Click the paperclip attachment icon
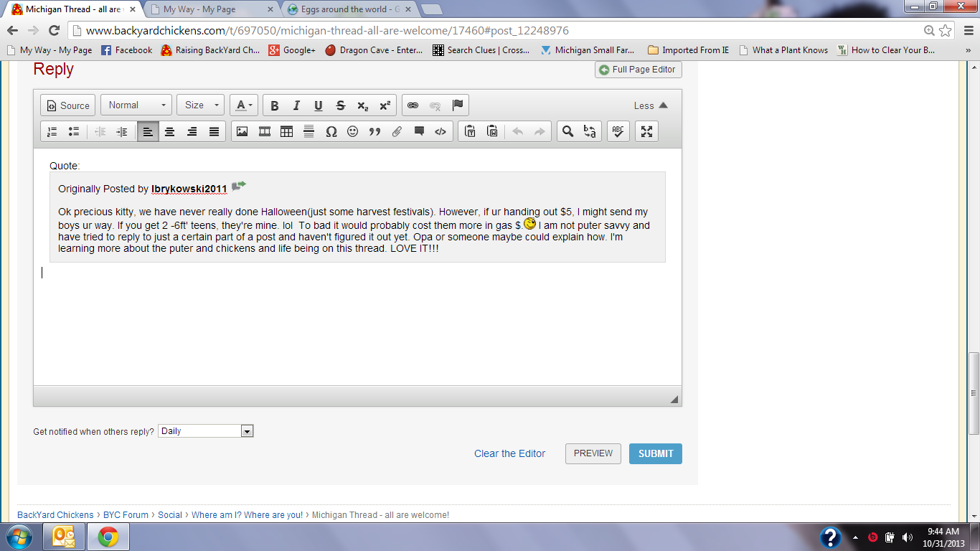This screenshot has height=551, width=980. [397, 131]
